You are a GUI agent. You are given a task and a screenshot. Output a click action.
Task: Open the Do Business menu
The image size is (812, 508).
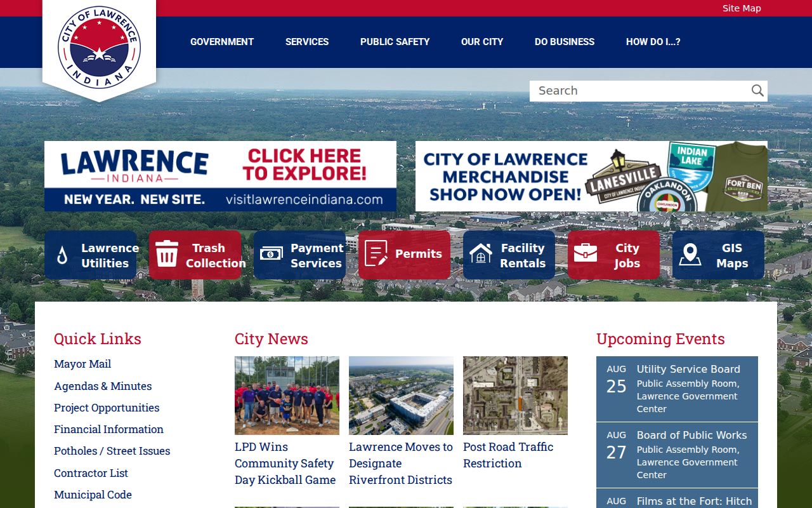click(x=565, y=42)
